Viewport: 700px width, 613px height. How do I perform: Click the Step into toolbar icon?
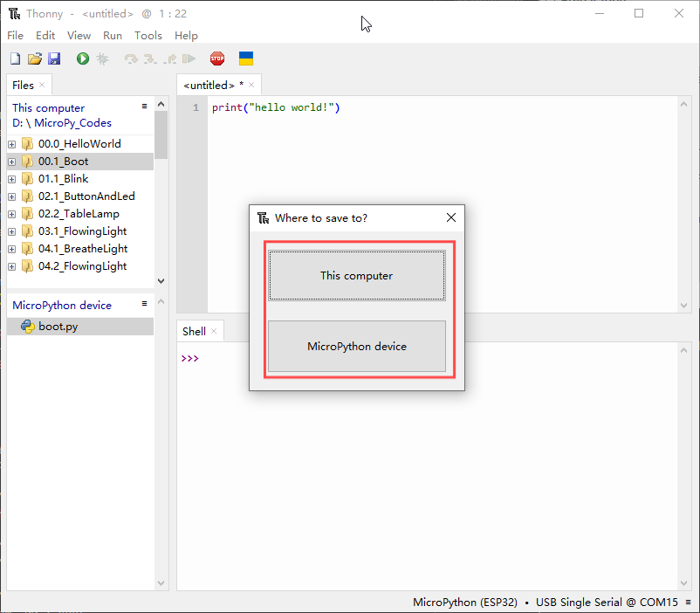(x=150, y=59)
